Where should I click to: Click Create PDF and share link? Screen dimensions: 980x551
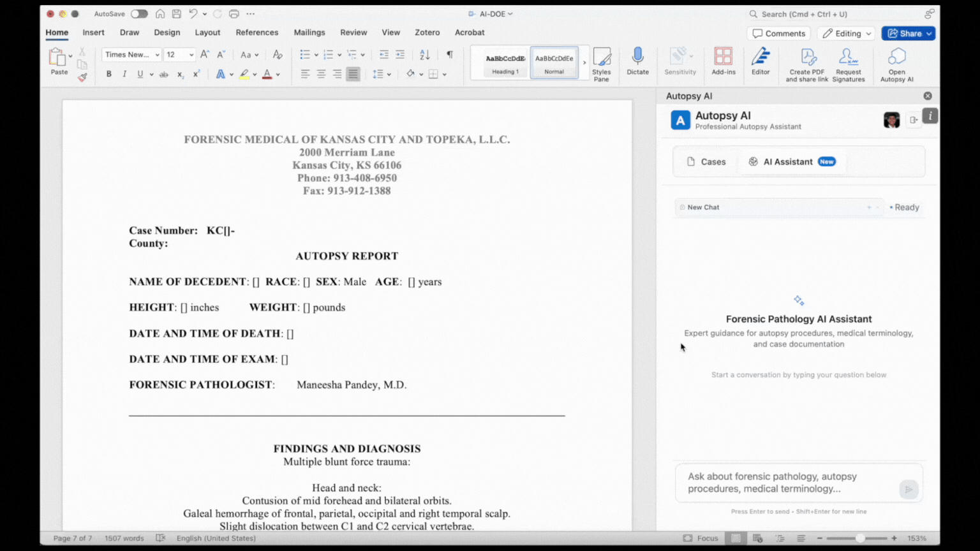click(806, 62)
